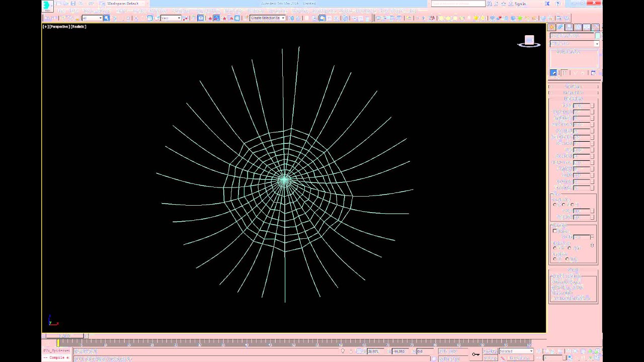Open the Select by Name dialog
This screenshot has width=644, height=362.
tap(114, 18)
